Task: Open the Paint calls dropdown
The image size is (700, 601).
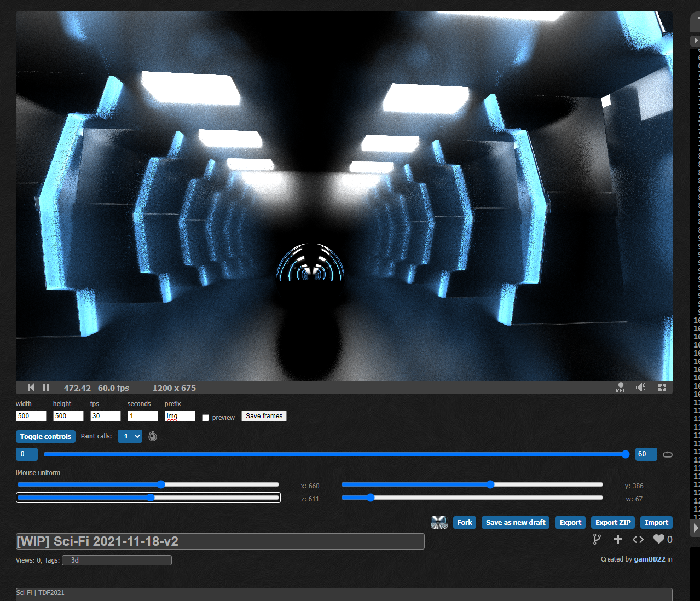Action: 130,436
